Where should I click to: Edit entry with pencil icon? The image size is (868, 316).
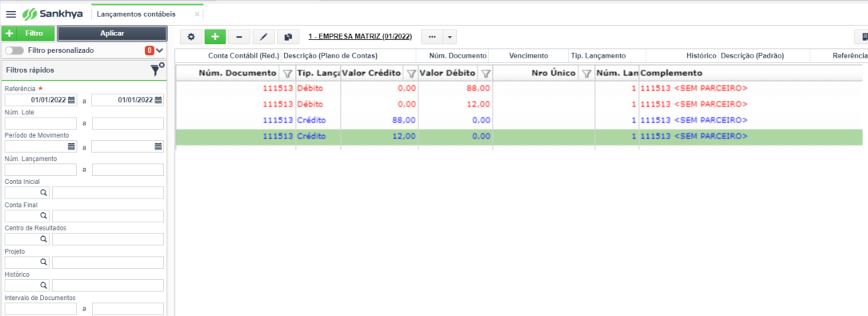click(x=263, y=37)
